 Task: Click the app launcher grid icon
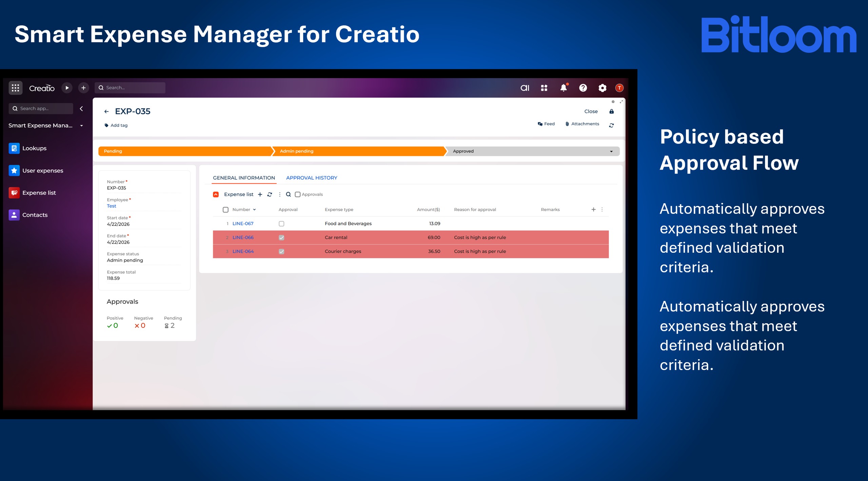click(15, 88)
